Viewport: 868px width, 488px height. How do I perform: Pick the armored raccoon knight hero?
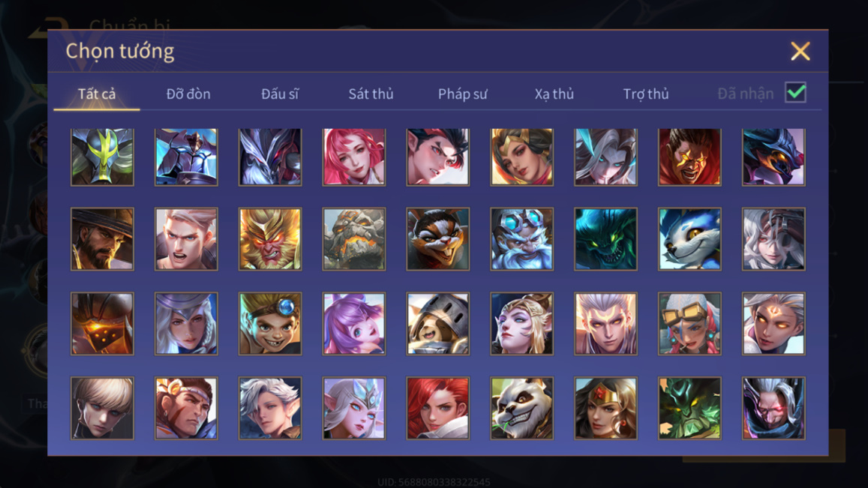click(x=438, y=324)
